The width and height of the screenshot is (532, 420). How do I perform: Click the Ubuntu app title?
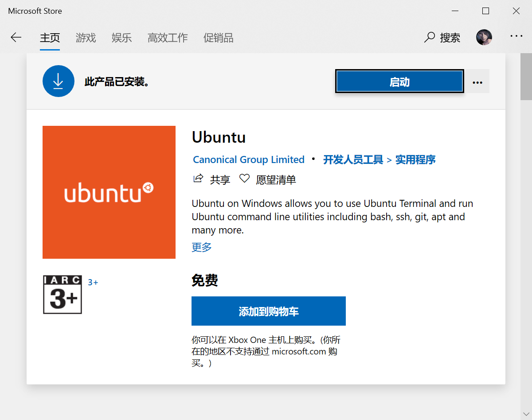click(x=219, y=137)
